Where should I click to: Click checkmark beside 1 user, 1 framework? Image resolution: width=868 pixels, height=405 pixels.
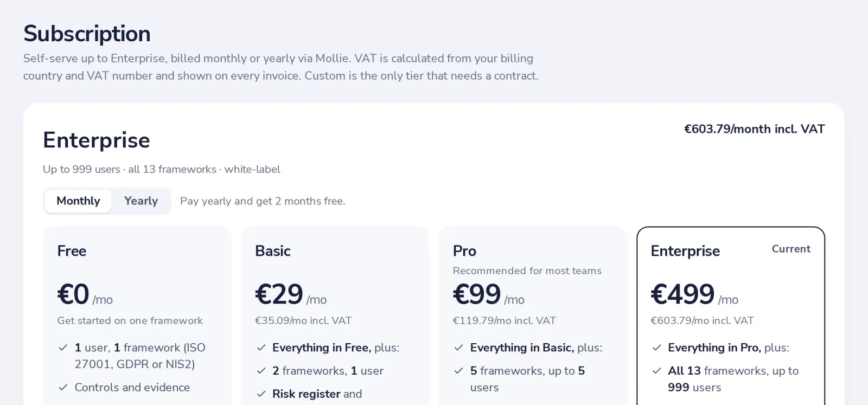63,348
